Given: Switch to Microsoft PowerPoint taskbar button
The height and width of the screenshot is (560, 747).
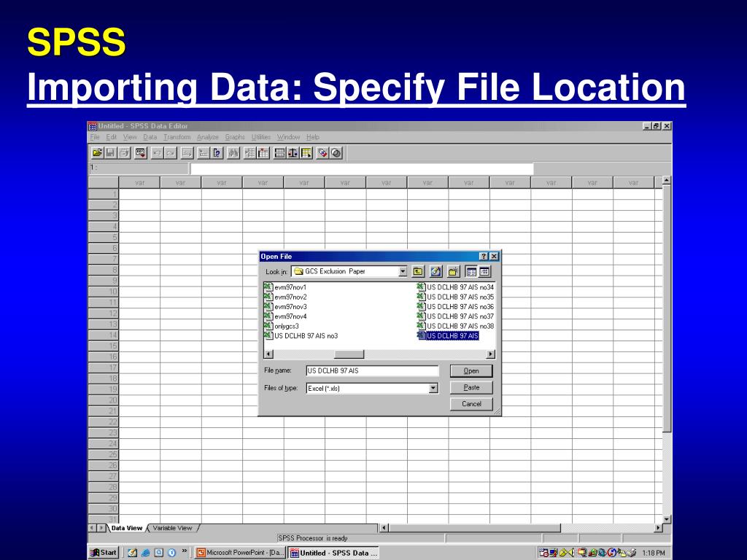Looking at the screenshot, I should click(x=240, y=553).
